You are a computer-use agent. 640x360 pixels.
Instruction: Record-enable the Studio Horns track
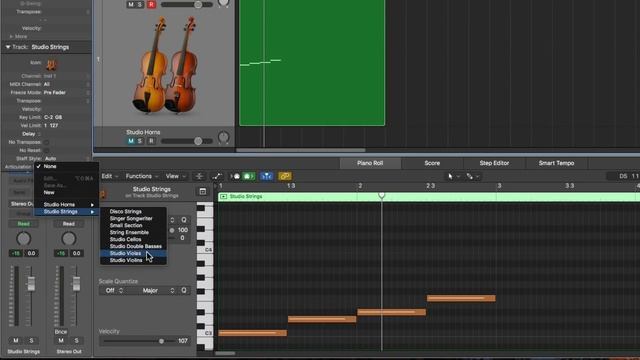point(151,141)
